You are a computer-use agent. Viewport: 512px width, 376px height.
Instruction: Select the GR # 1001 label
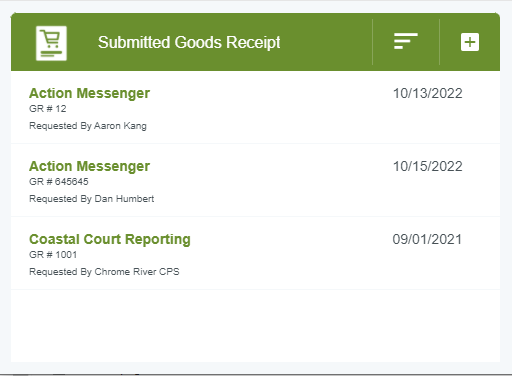click(x=53, y=255)
